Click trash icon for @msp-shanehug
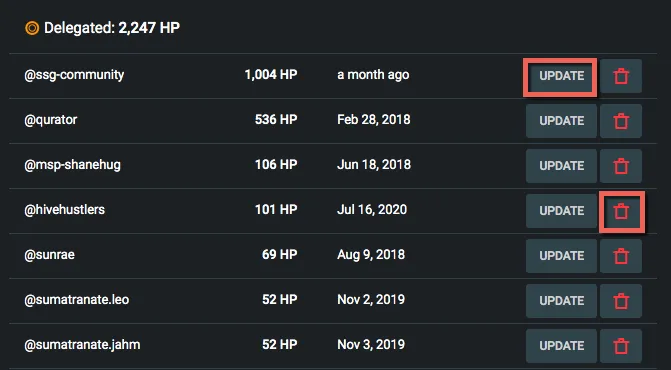Screen dimensions: 671x370 pyautogui.click(x=621, y=166)
